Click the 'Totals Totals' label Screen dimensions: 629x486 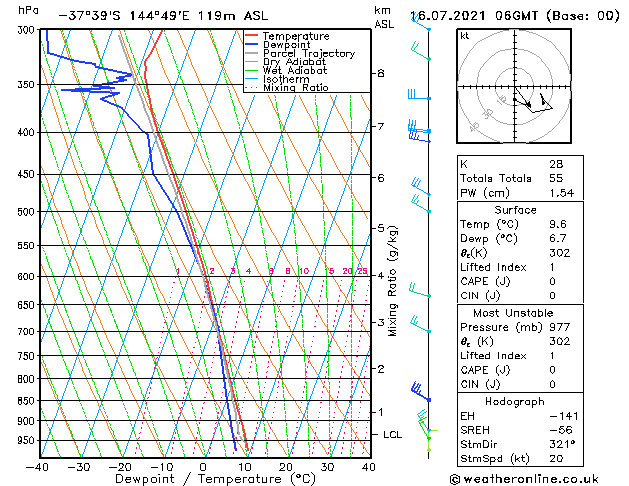[495, 178]
